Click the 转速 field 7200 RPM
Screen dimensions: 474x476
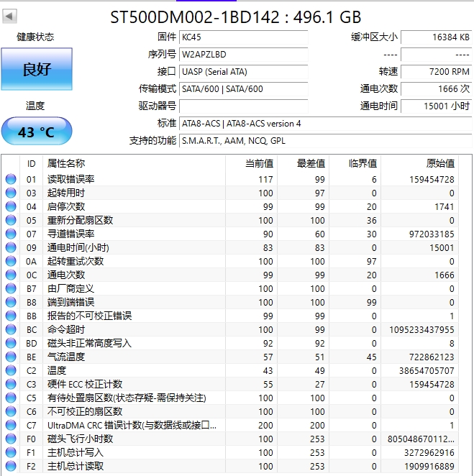click(x=437, y=72)
